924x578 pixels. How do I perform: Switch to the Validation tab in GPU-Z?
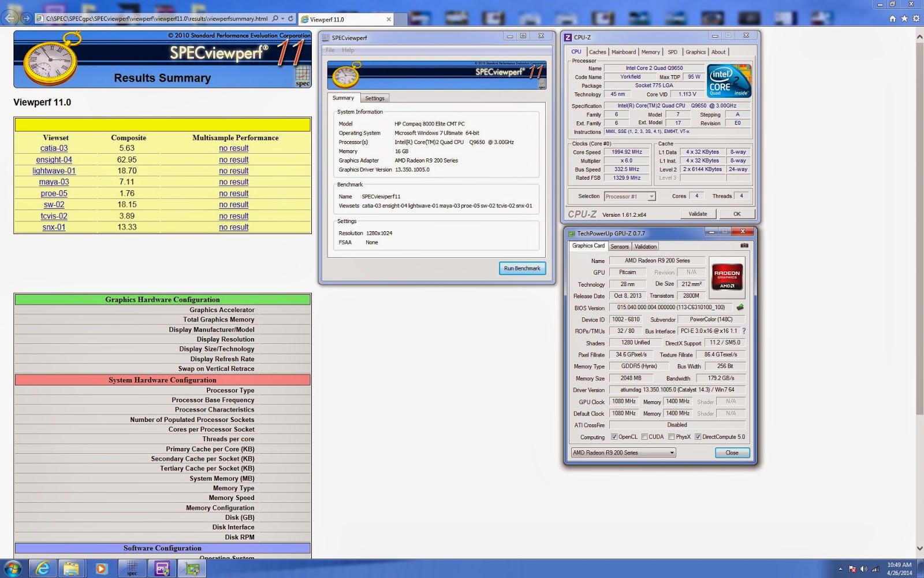click(x=646, y=246)
